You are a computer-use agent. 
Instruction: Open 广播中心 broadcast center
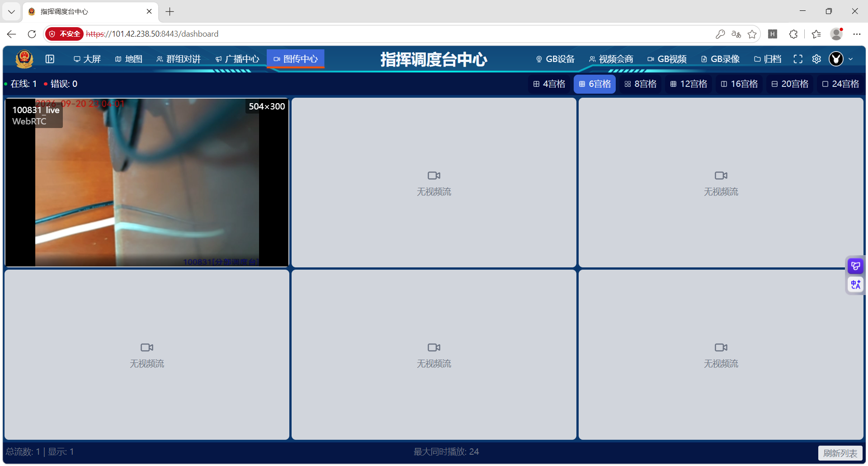tap(237, 59)
